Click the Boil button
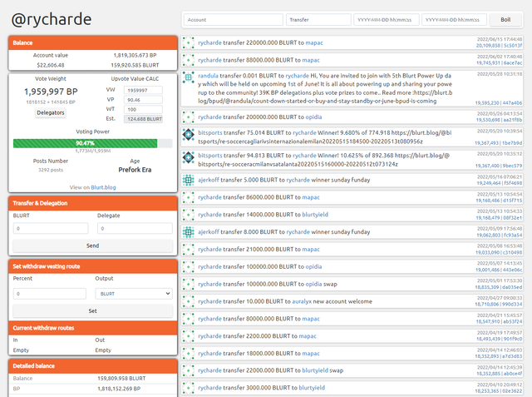 pos(505,20)
